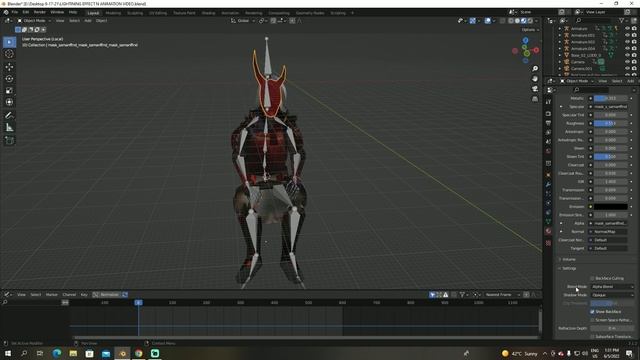Open the viewport Object menu
This screenshot has height=360, width=640.
point(101,20)
